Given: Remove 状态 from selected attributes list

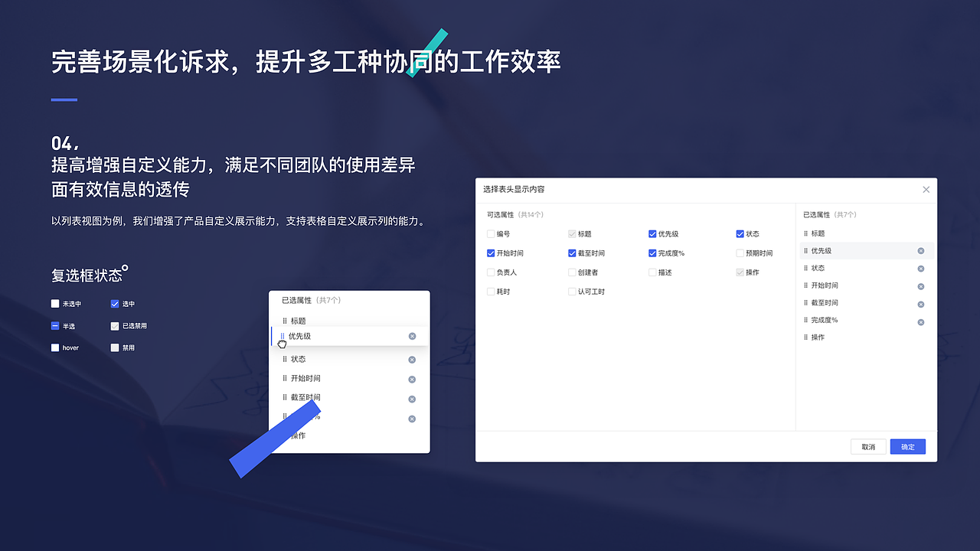Looking at the screenshot, I should coord(920,268).
